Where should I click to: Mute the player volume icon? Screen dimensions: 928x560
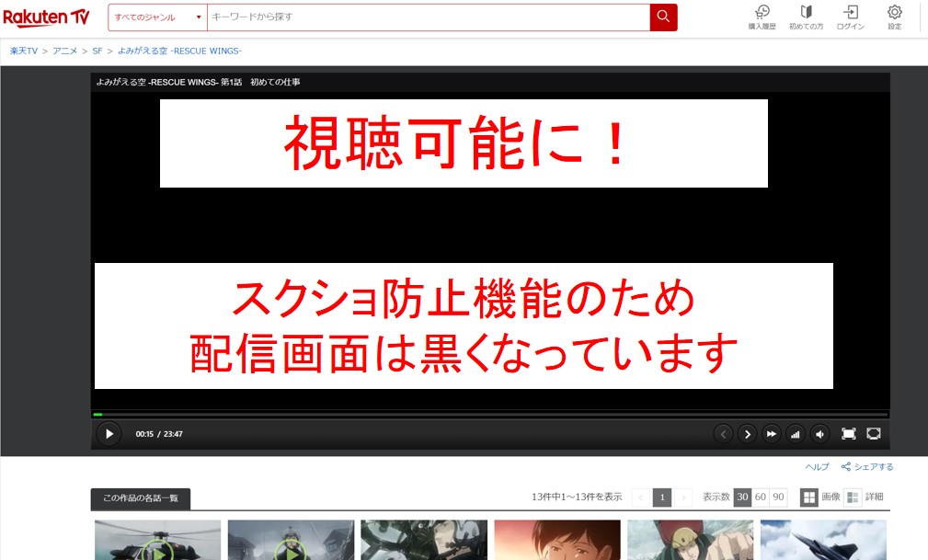pos(819,433)
